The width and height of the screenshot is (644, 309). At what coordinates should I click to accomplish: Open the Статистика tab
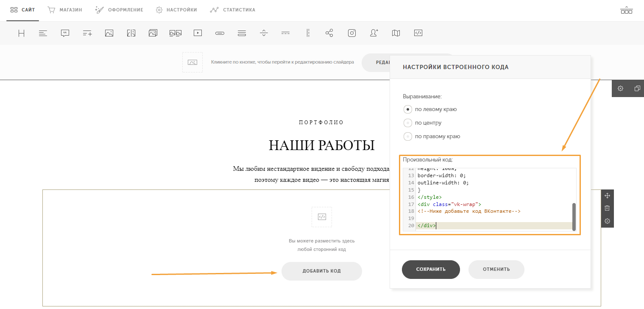click(x=233, y=10)
